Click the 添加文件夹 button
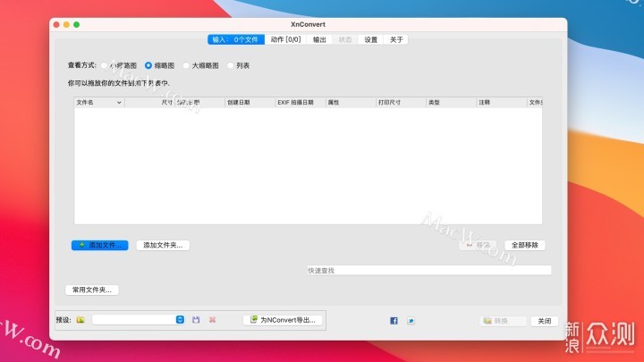The image size is (644, 362). pos(163,245)
